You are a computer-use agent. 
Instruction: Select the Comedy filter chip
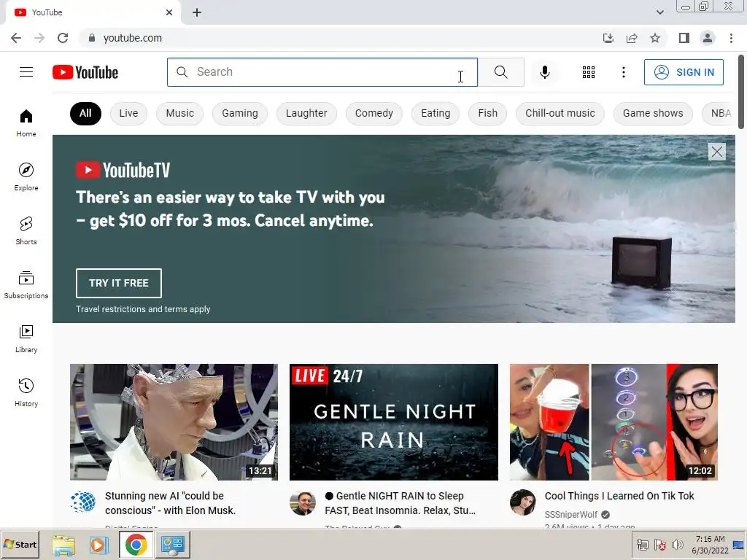click(x=374, y=113)
